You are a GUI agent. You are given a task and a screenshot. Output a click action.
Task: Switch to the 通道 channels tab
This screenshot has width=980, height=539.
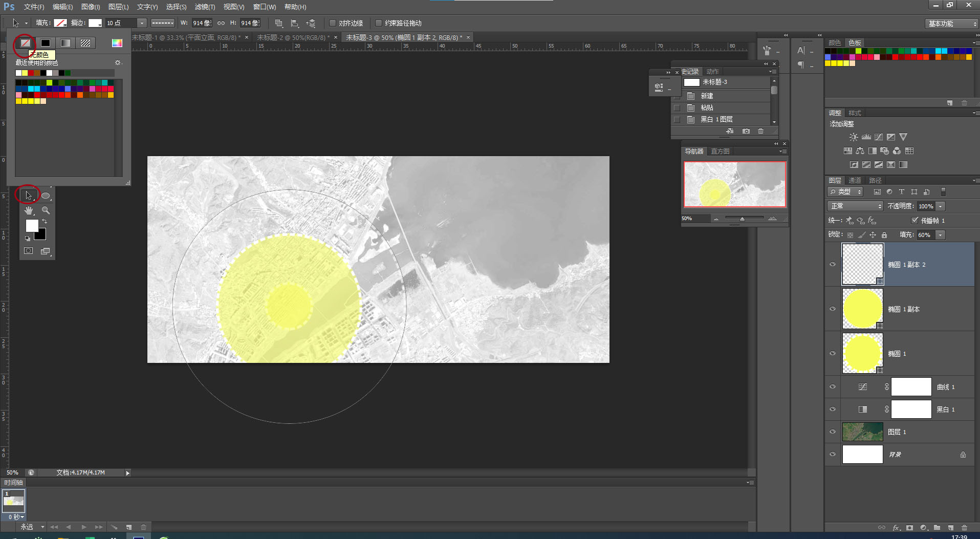click(x=855, y=180)
